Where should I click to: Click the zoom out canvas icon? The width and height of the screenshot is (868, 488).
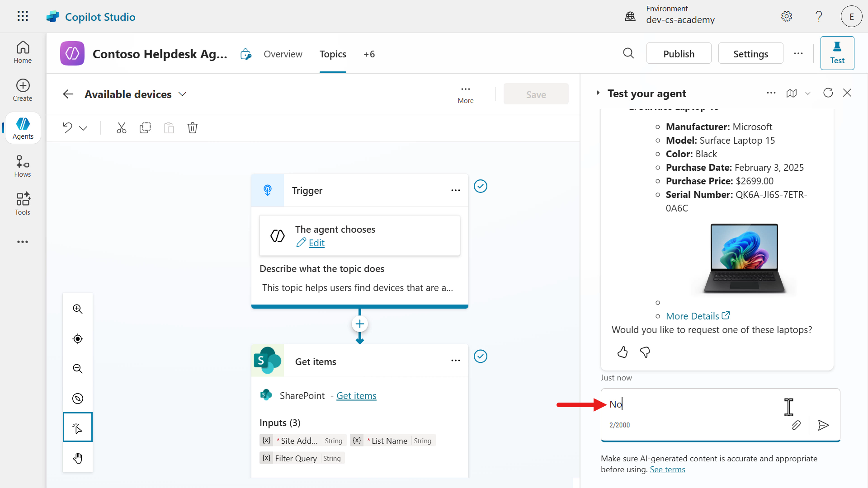[78, 369]
